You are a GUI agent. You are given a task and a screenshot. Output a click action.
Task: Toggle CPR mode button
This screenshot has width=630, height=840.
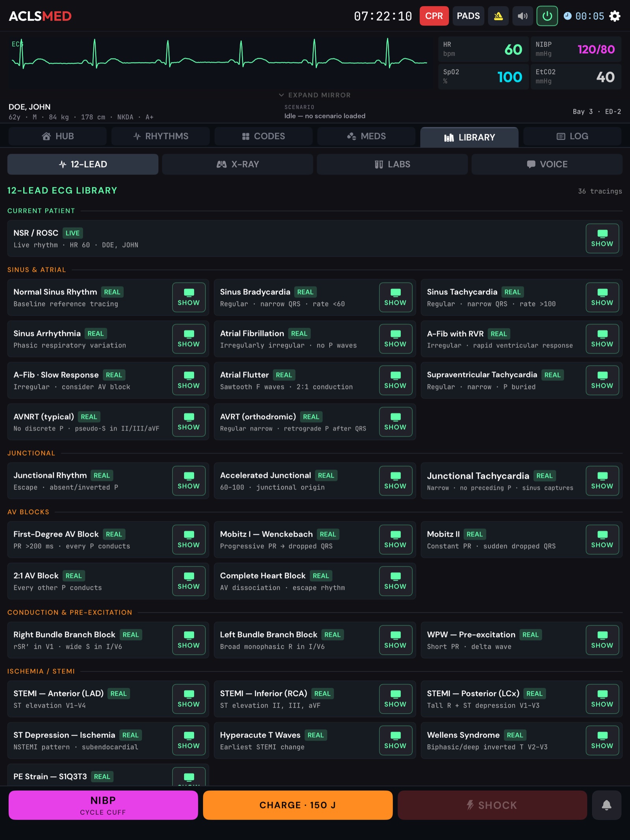pyautogui.click(x=434, y=16)
